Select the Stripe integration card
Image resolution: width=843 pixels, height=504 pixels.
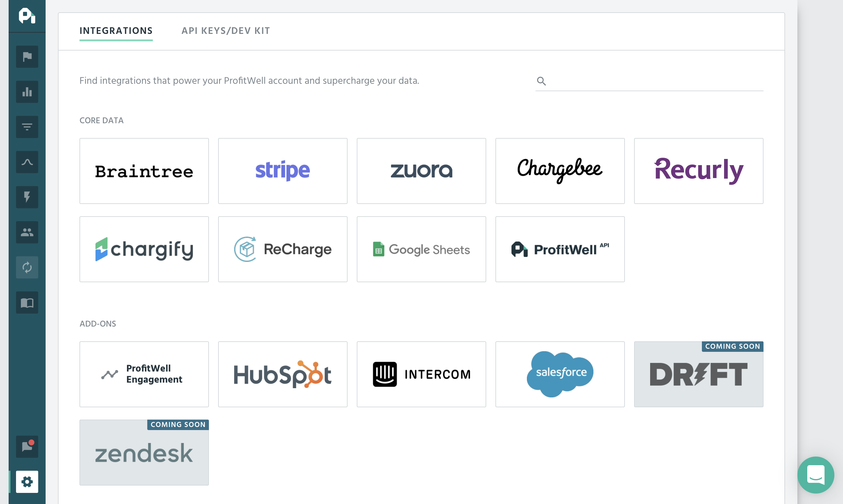283,171
